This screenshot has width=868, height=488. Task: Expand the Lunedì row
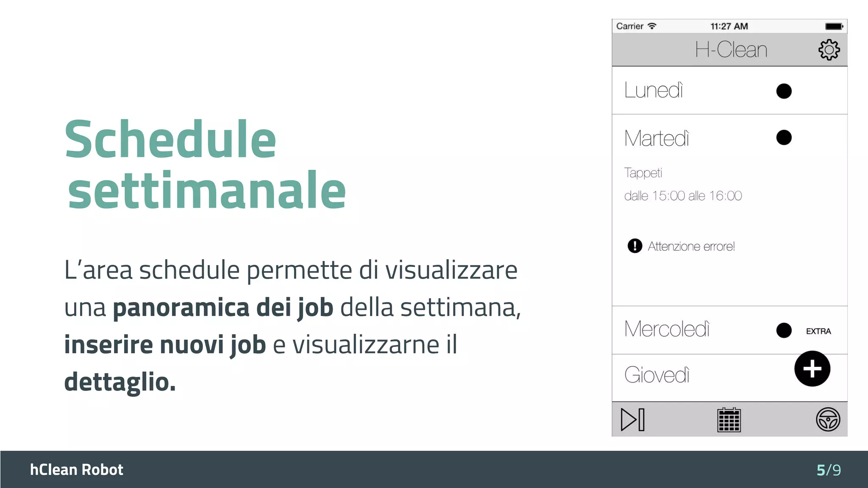pyautogui.click(x=729, y=90)
